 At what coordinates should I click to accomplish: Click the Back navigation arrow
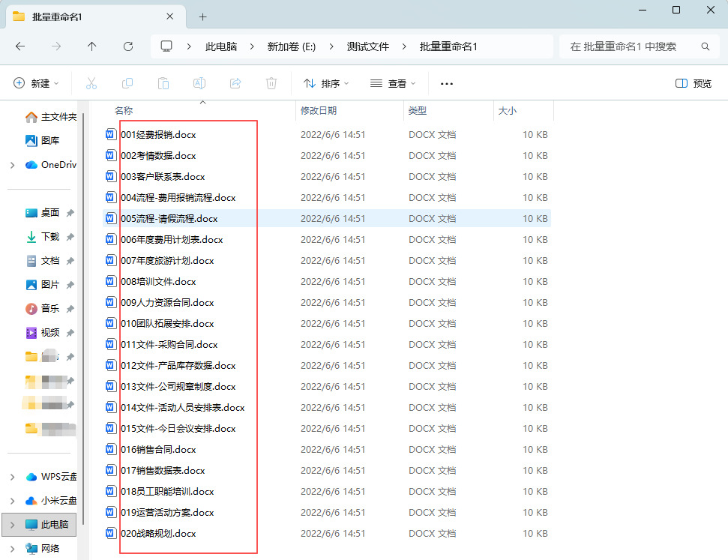pyautogui.click(x=20, y=46)
